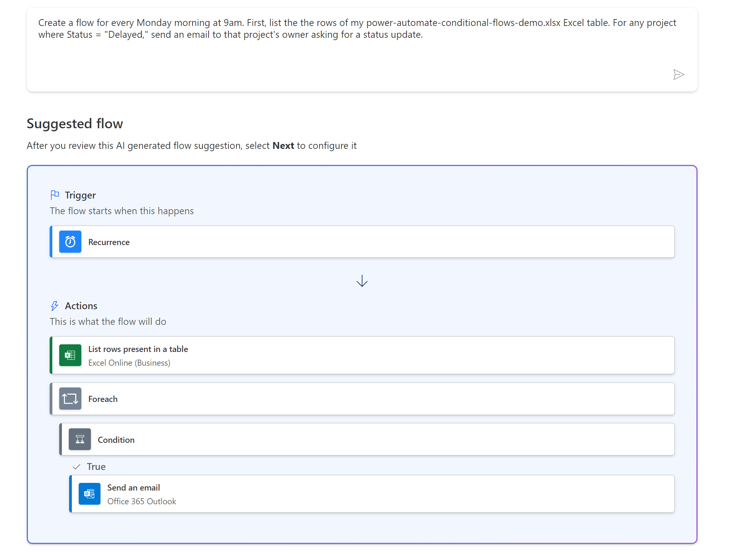Viewport: 756px width, 552px height.
Task: Click the Office 365 Outlook connector text
Action: (x=142, y=501)
